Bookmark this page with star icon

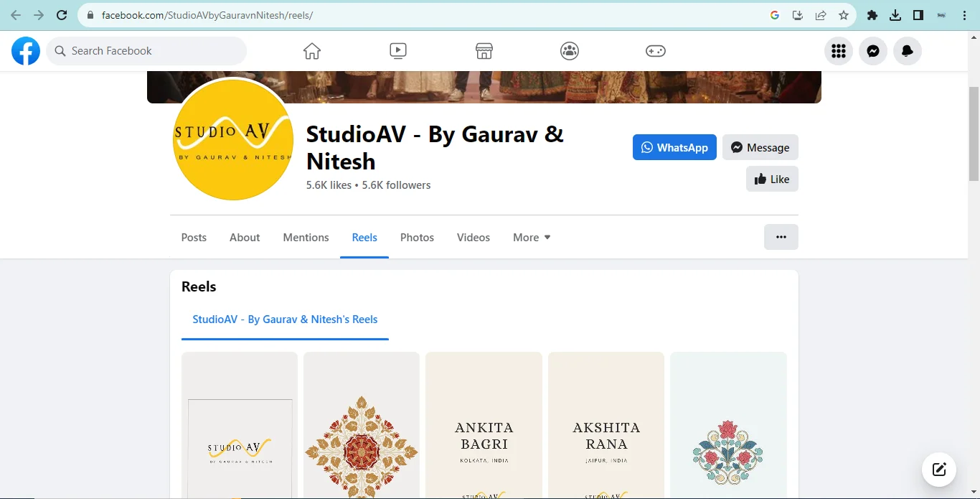[844, 15]
